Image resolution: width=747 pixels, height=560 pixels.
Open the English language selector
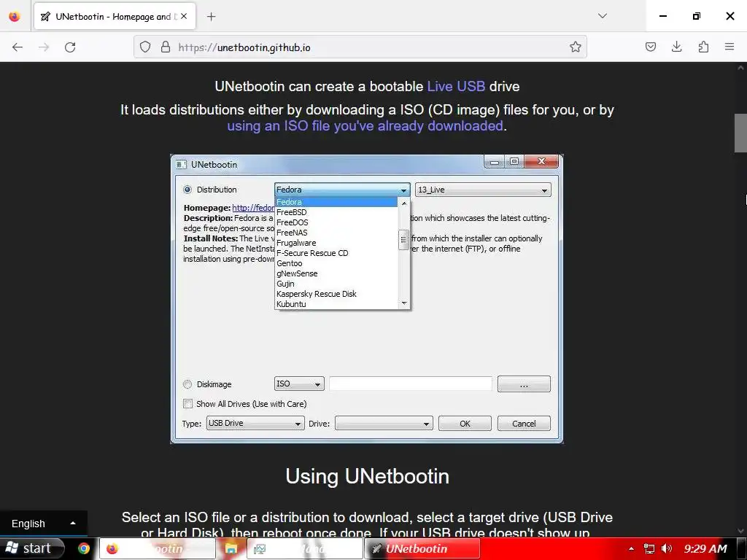[x=43, y=524]
